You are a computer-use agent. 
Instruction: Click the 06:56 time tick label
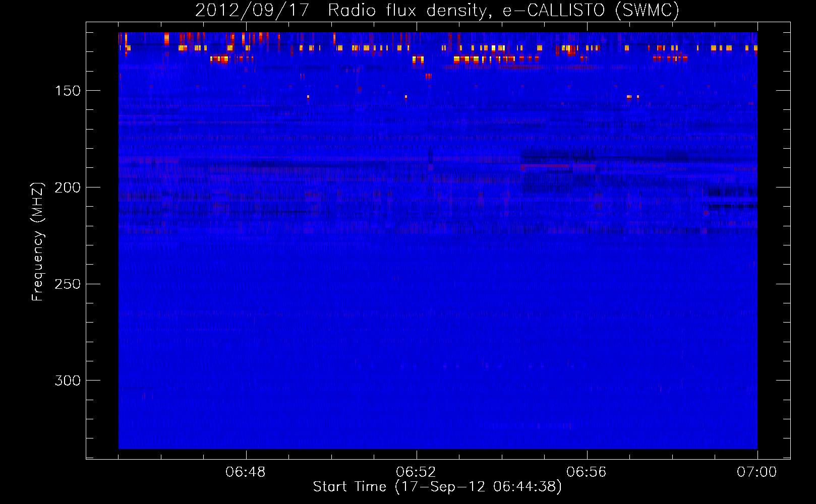pos(587,472)
